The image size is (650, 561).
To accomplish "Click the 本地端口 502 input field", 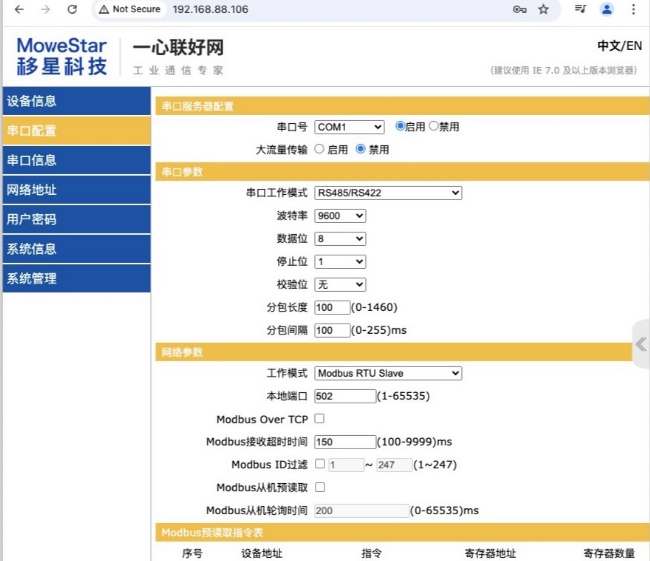I will 345,396.
